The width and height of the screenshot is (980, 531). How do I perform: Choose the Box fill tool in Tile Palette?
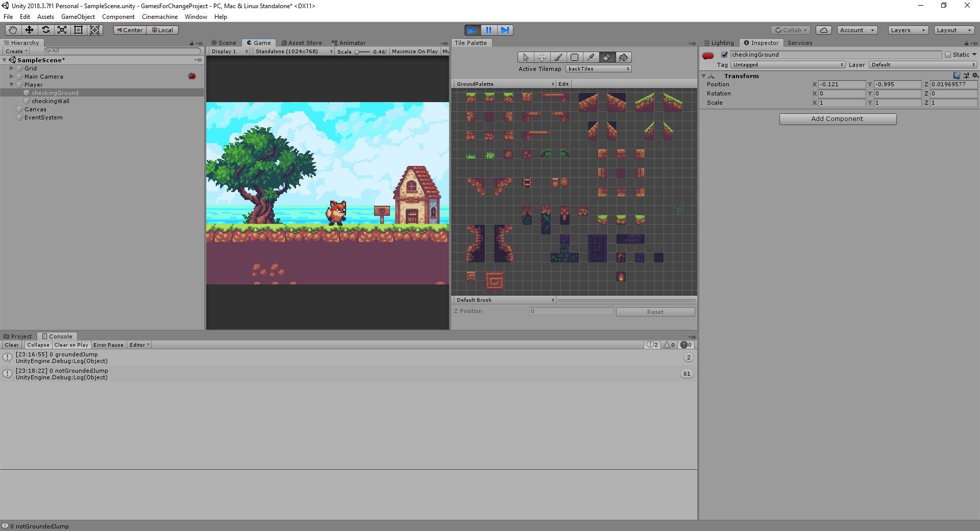(575, 57)
